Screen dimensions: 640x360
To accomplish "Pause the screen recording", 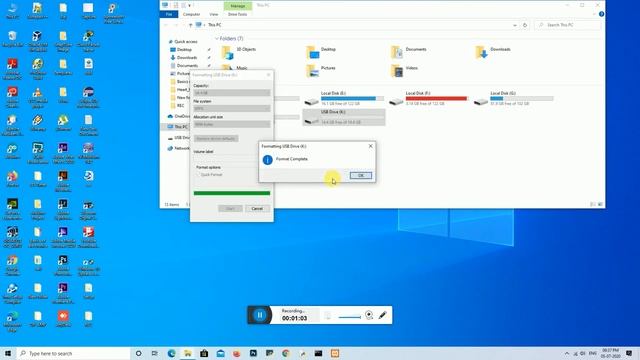I will (x=260, y=315).
